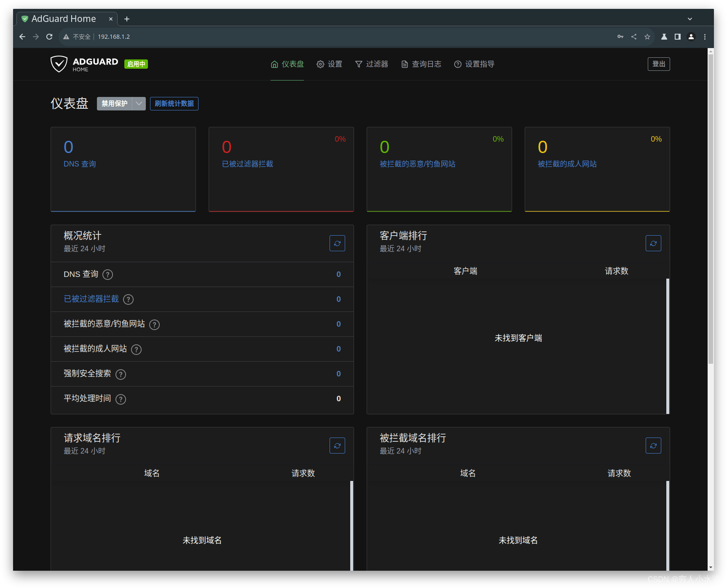Click the AdGuard Home shield logo
This screenshot has width=727, height=588.
point(84,64)
